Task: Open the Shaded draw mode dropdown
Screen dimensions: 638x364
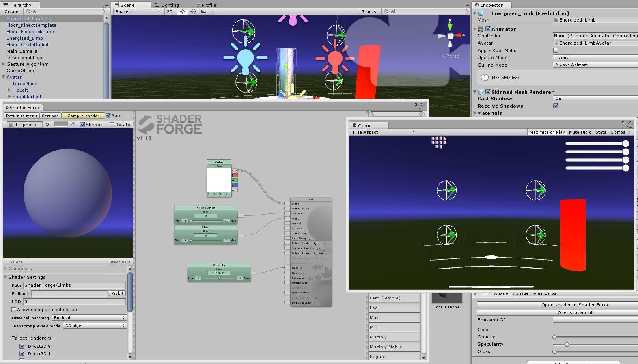Action: (x=138, y=11)
